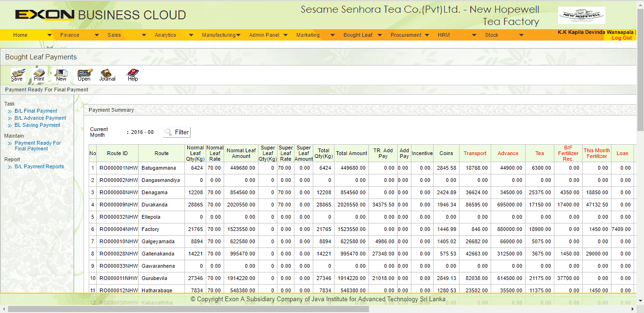This screenshot has height=313, width=644.
Task: Click the New Hopewell company logo
Action: 581,15
